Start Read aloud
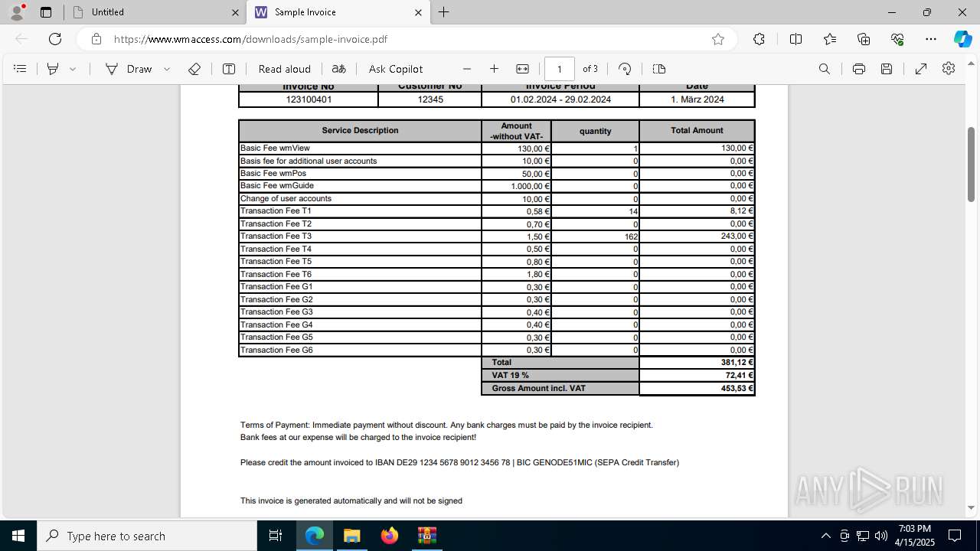 tap(285, 69)
